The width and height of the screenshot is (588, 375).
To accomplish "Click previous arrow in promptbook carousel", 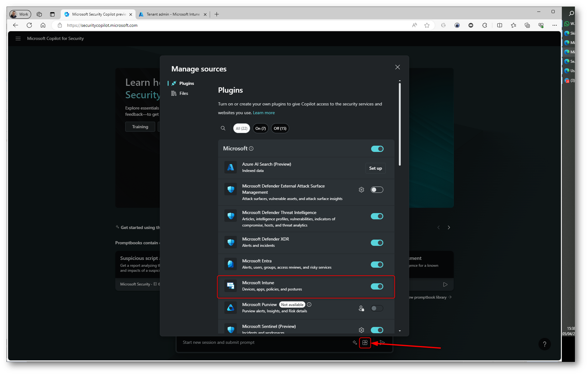I will [x=439, y=228].
